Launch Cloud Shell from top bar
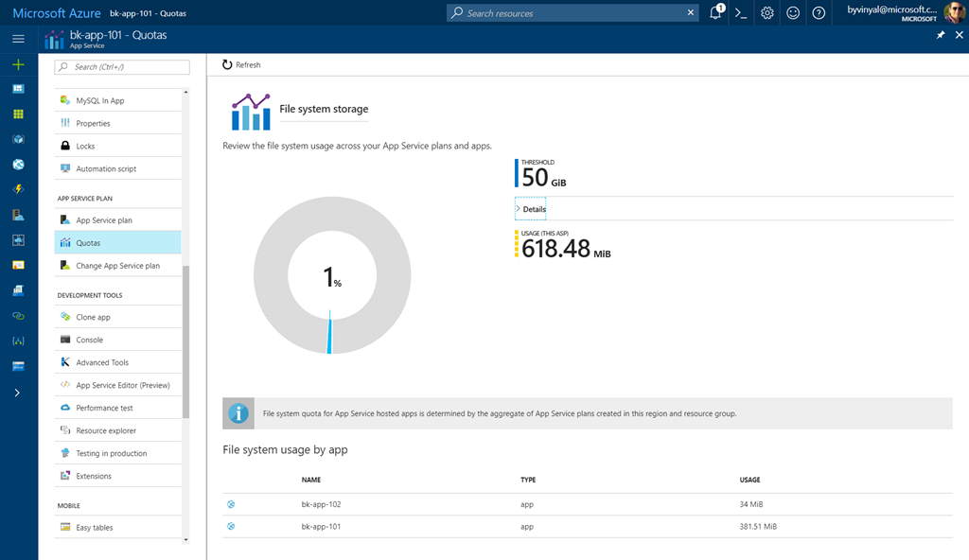Screen dimensions: 969x560 [x=742, y=13]
